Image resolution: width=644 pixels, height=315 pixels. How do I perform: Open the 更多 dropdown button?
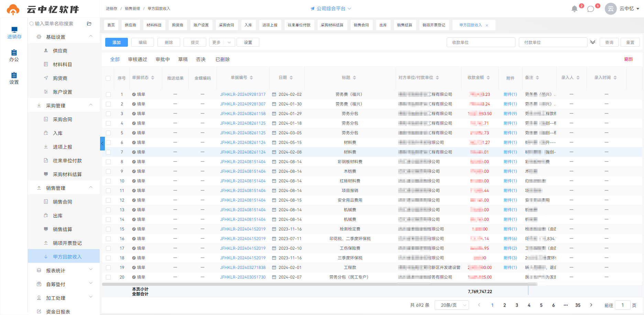(x=222, y=42)
